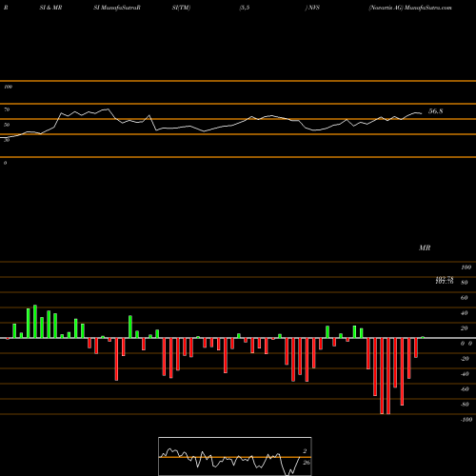Click the MR axis label -20
This screenshot has height=476, width=476.
[x=465, y=359]
